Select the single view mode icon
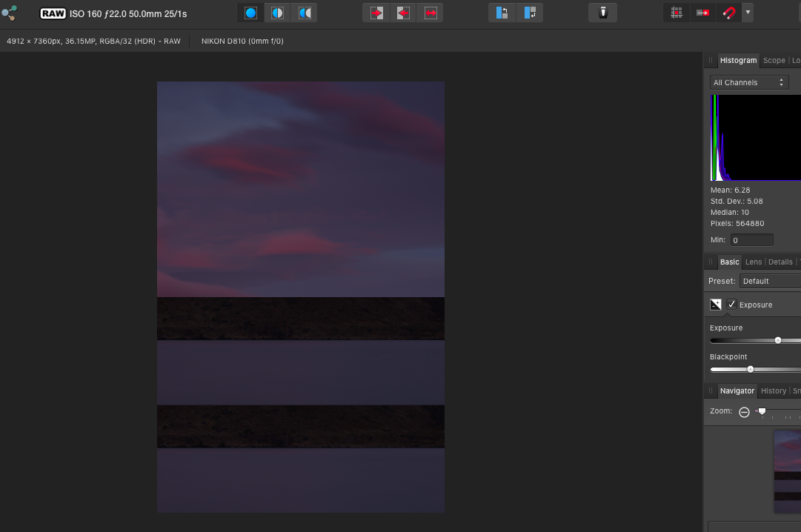The width and height of the screenshot is (801, 532). click(250, 12)
